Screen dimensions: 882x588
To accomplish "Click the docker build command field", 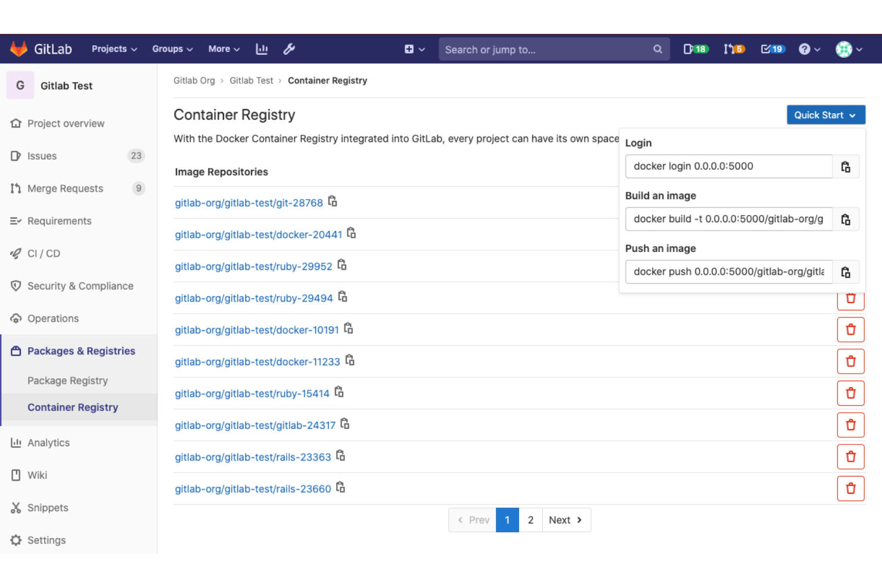I will (729, 219).
